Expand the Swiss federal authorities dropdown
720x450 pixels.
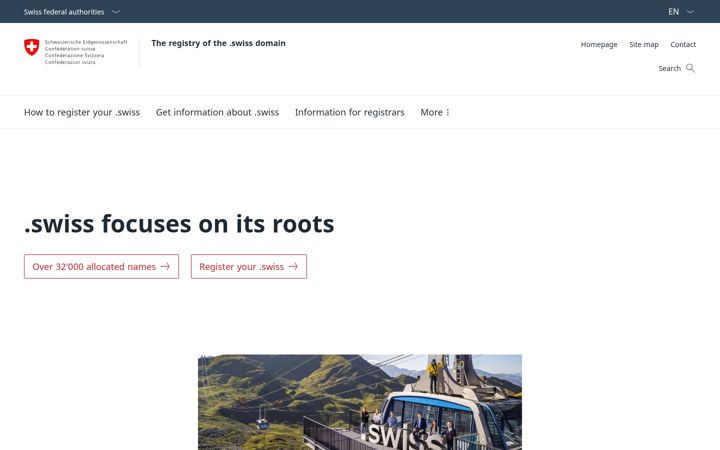click(72, 12)
